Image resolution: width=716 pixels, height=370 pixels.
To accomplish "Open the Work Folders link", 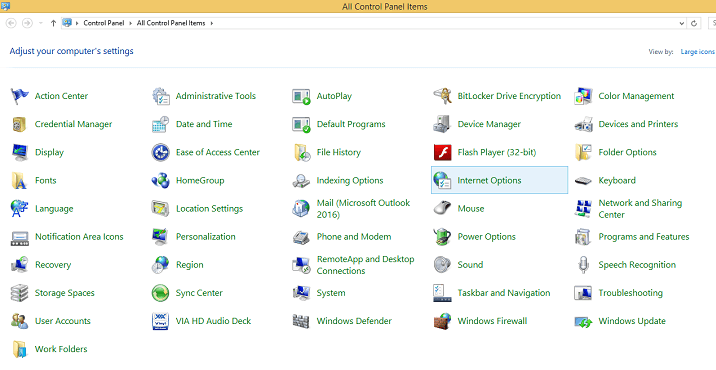I will point(61,349).
